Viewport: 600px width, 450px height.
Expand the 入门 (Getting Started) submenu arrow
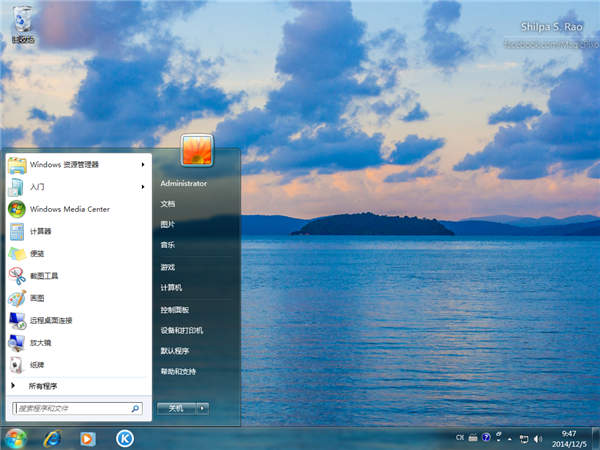[x=143, y=187]
